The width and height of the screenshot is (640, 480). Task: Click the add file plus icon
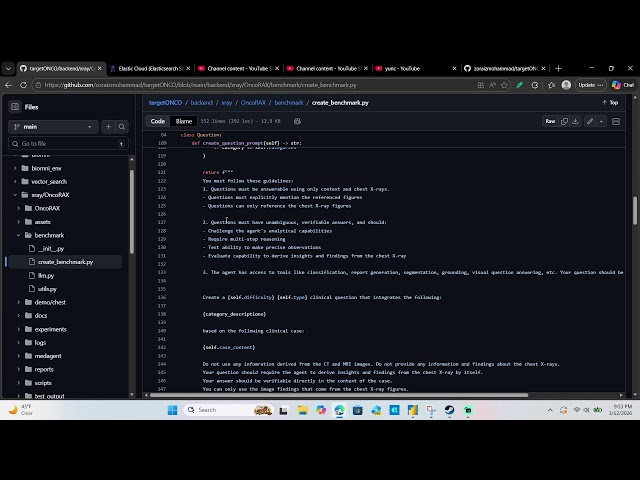pos(108,127)
